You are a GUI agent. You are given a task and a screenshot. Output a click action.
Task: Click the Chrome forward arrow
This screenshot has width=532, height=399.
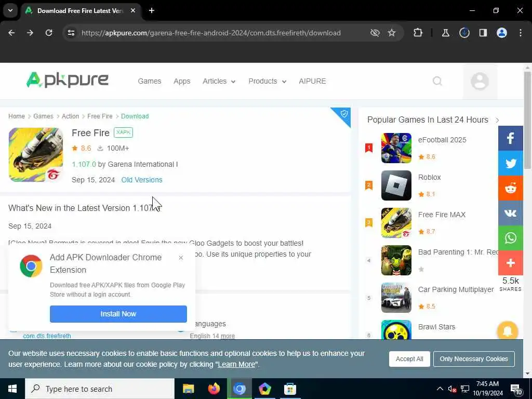point(30,33)
